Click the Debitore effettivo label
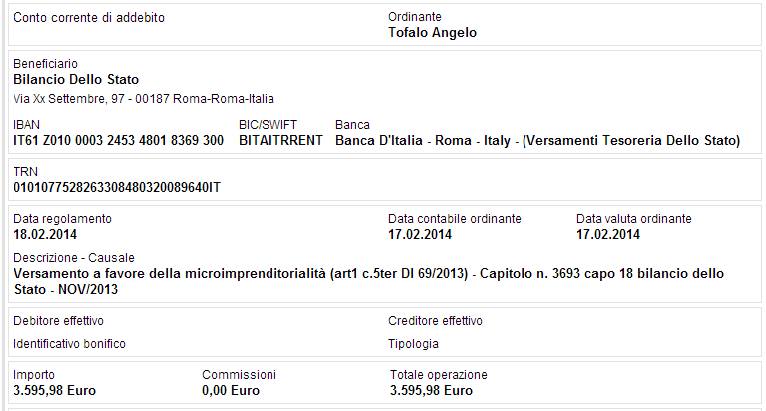Viewport: 766px width, 411px height. pos(58,321)
